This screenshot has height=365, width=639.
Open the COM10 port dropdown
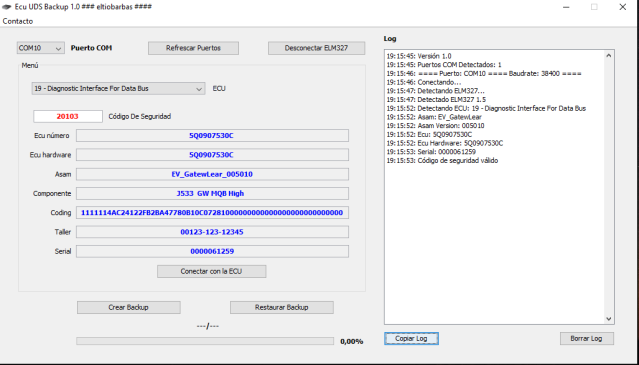[x=40, y=48]
